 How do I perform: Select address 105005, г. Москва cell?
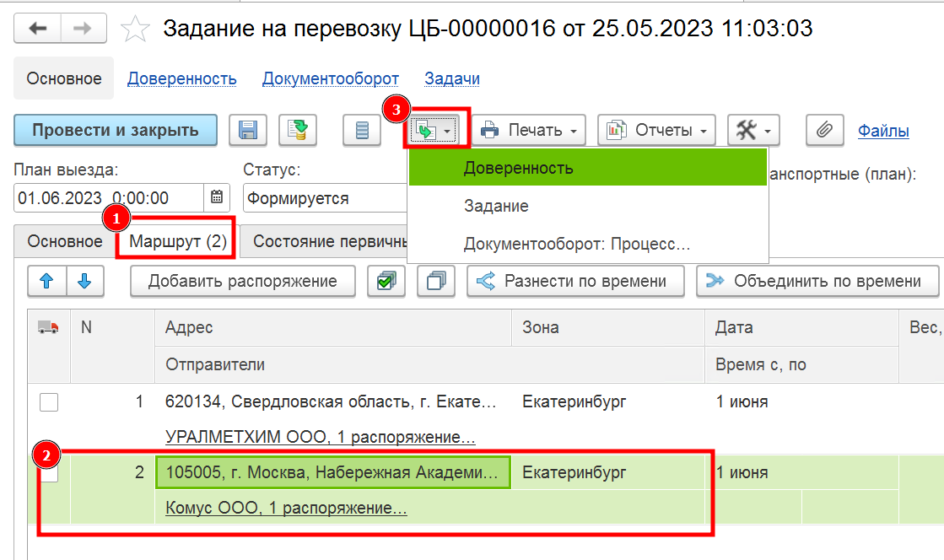click(333, 472)
